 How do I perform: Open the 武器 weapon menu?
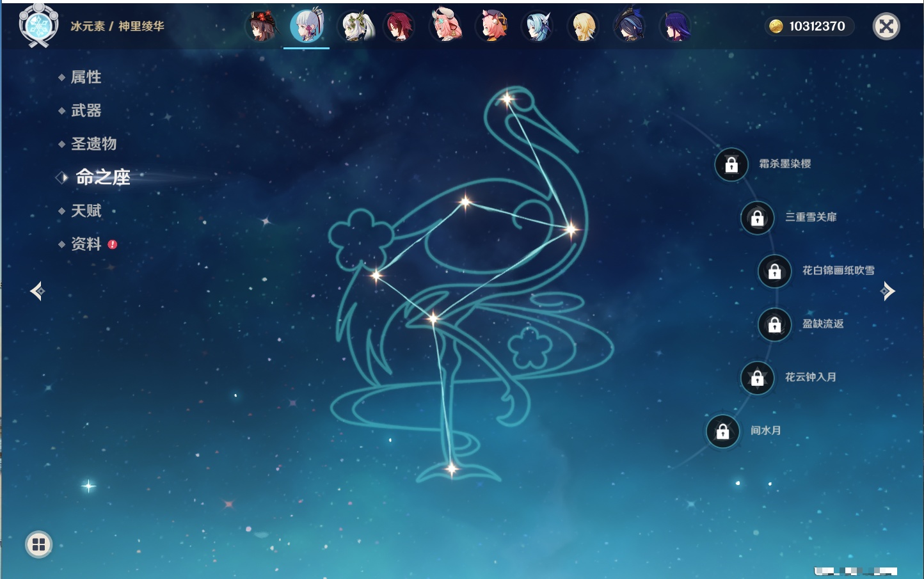(x=86, y=111)
